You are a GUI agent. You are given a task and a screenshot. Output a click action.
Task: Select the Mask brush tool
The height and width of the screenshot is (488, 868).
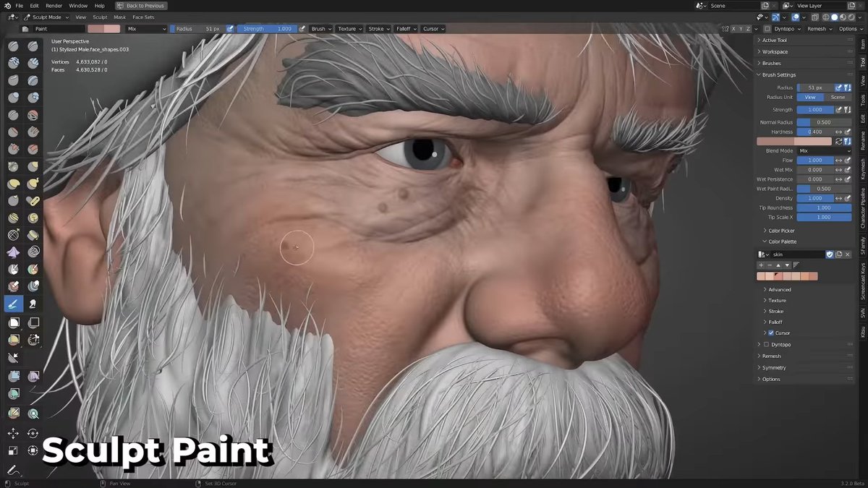(14, 270)
